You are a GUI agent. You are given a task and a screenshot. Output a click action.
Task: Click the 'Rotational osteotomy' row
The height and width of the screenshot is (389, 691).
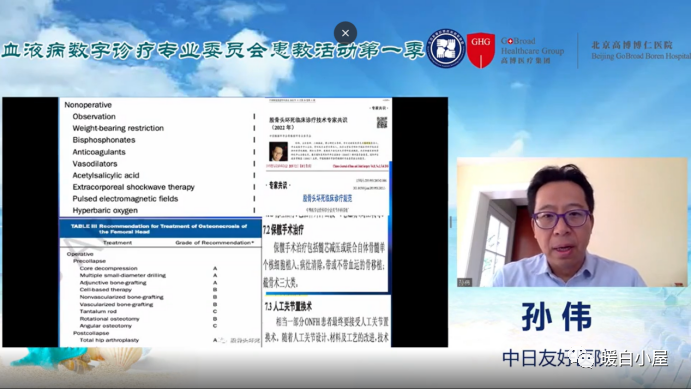pos(149,319)
